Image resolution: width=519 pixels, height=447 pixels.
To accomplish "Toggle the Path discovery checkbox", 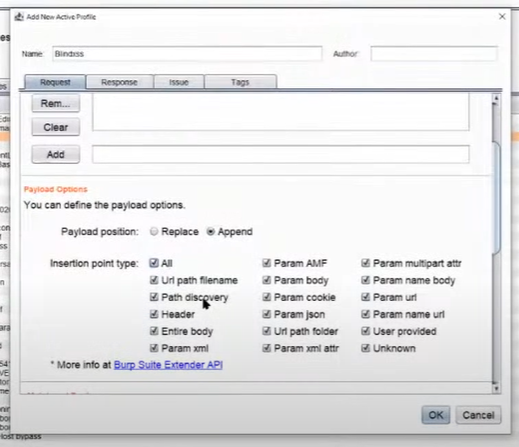I will (x=154, y=297).
